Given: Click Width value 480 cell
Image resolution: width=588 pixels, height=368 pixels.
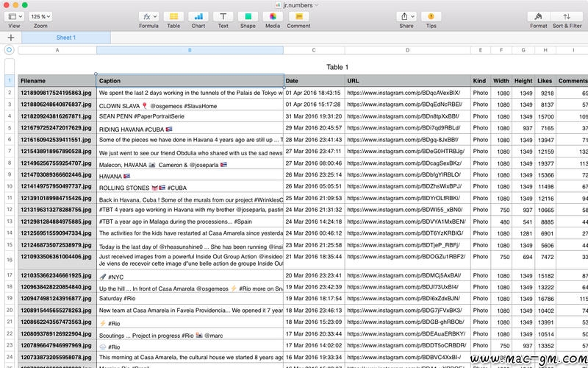Looking at the screenshot, I should pos(501,222).
